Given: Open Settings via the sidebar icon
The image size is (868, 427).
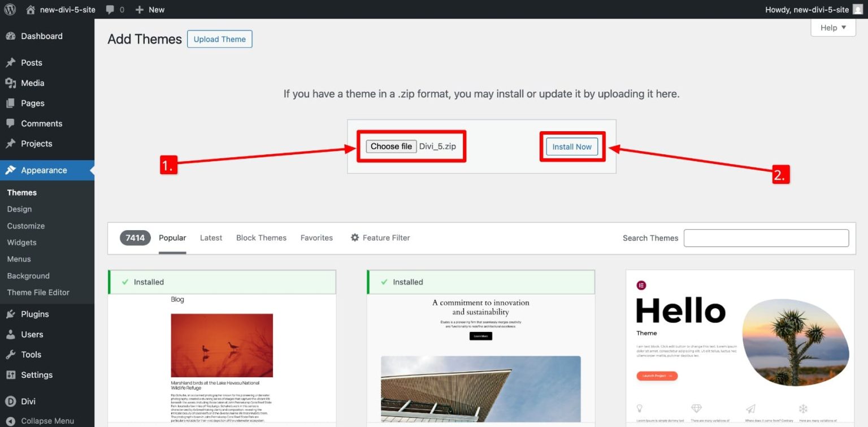Looking at the screenshot, I should tap(11, 374).
